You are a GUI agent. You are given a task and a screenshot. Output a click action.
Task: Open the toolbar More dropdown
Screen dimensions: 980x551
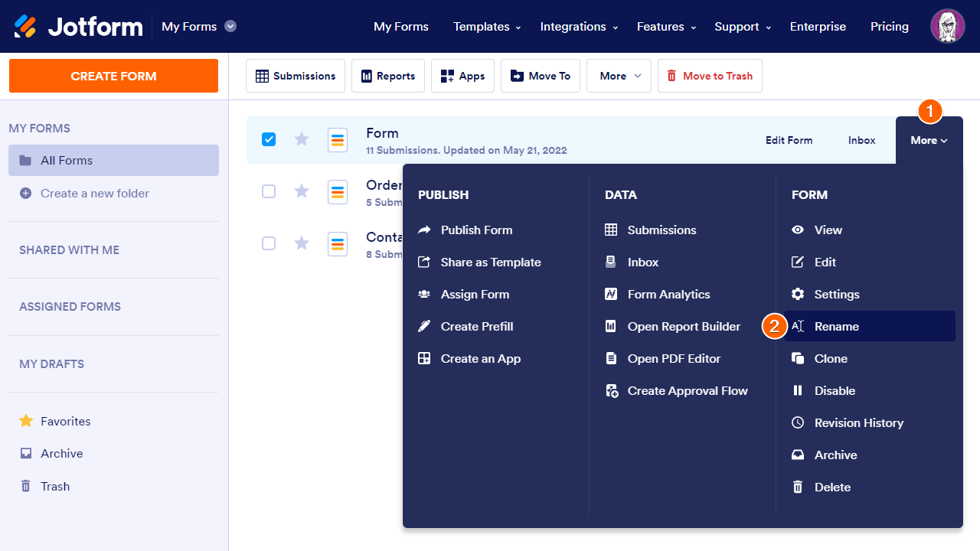(x=619, y=76)
